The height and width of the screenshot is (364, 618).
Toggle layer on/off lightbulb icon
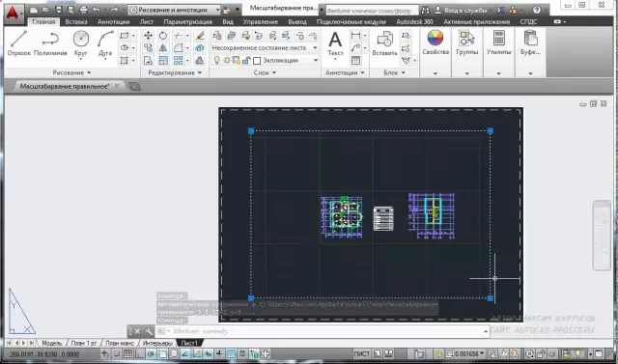(x=216, y=60)
